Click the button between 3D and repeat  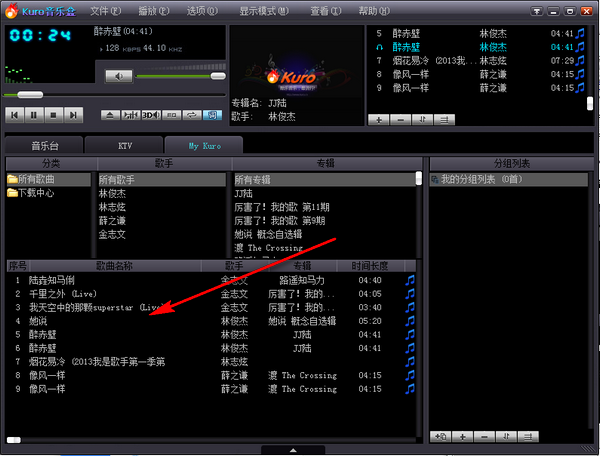tap(171, 115)
